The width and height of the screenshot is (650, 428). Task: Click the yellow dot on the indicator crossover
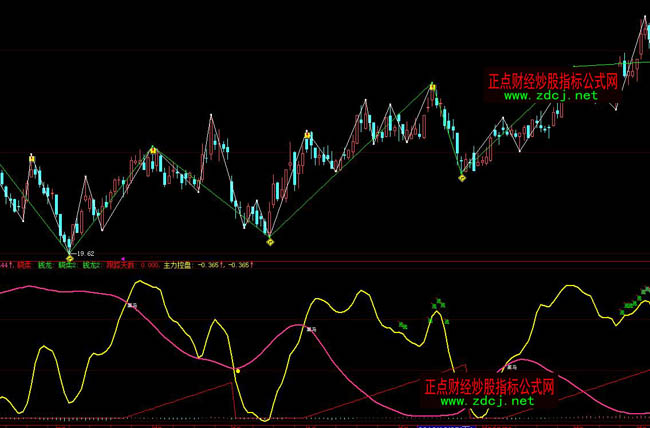pos(238,371)
